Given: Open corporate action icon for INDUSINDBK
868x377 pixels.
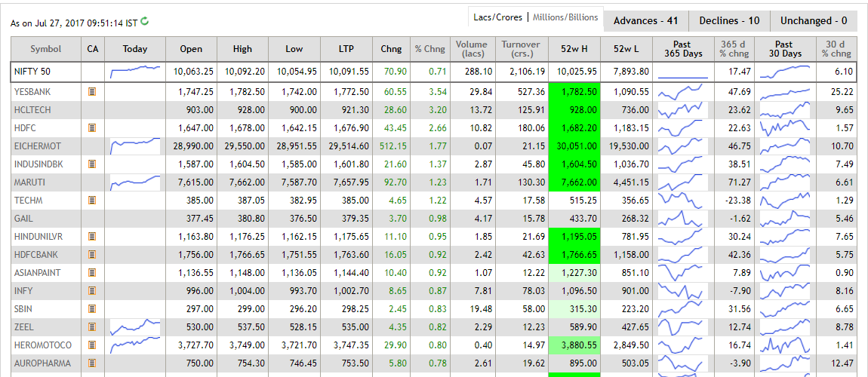Looking at the screenshot, I should click(x=92, y=164).
